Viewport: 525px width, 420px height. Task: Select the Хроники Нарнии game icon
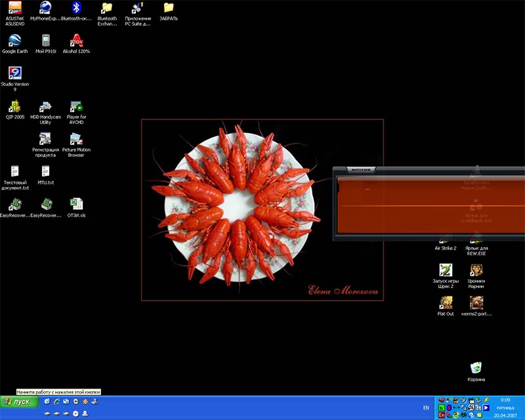pyautogui.click(x=476, y=270)
